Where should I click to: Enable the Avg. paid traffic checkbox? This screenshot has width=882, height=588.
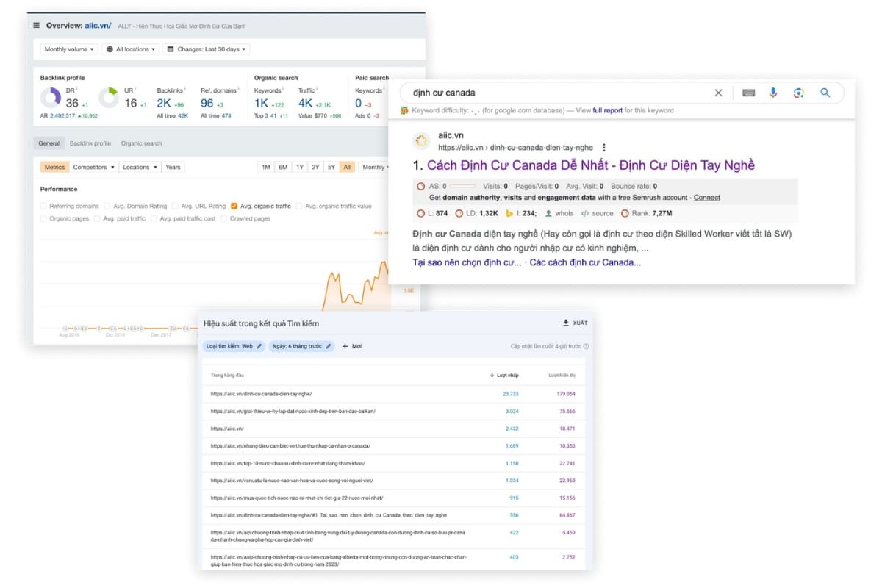coord(97,218)
